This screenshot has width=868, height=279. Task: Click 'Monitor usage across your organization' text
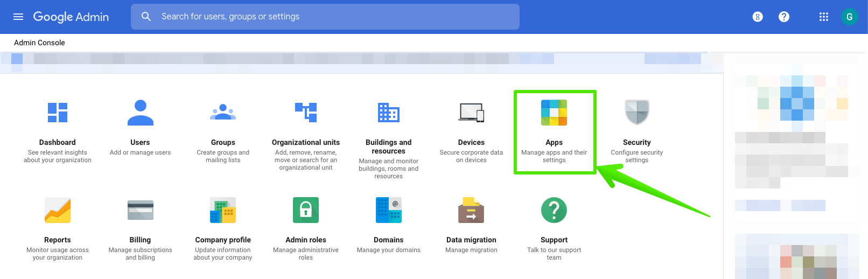[x=58, y=254]
